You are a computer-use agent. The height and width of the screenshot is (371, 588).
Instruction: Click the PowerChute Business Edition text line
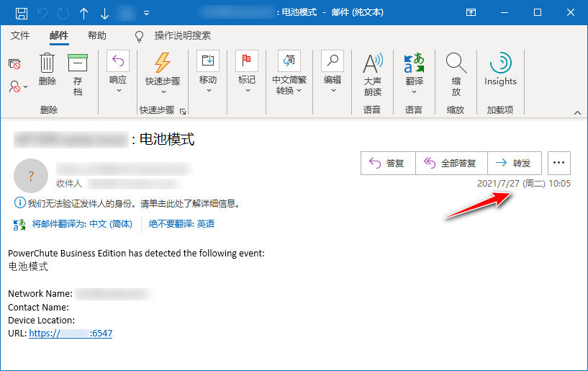(136, 254)
